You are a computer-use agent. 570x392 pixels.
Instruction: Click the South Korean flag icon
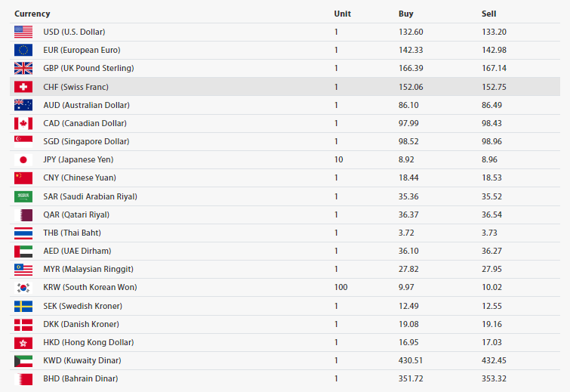(x=23, y=288)
